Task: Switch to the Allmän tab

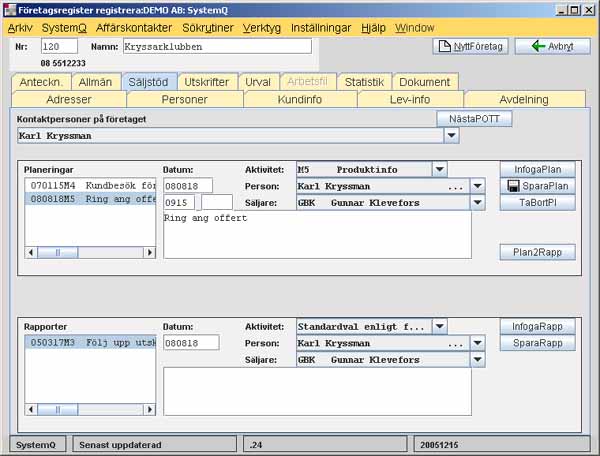Action: point(96,82)
